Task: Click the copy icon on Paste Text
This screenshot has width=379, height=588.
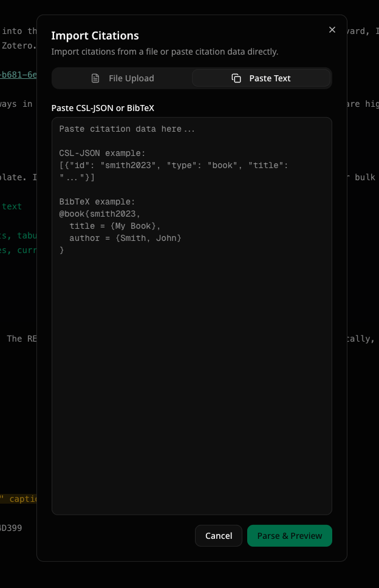Action: click(x=236, y=78)
